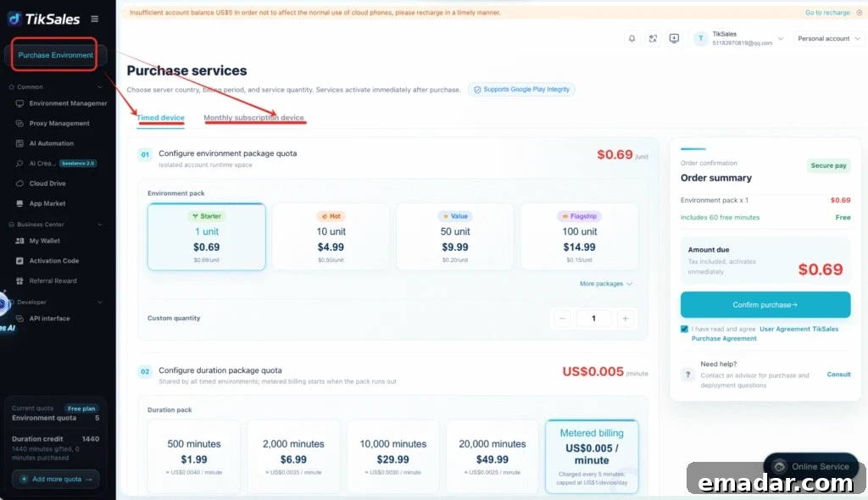
Task: Click the Free plan badge
Action: [x=81, y=408]
